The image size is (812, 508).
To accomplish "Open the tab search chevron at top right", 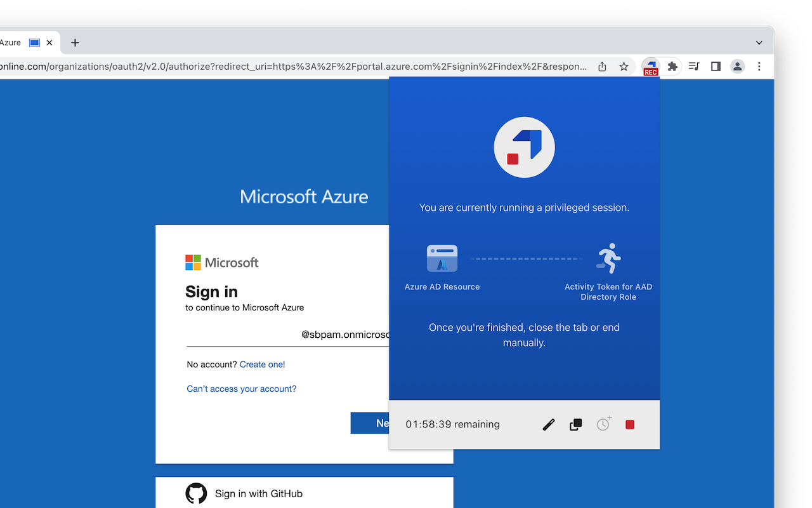I will 759,43.
